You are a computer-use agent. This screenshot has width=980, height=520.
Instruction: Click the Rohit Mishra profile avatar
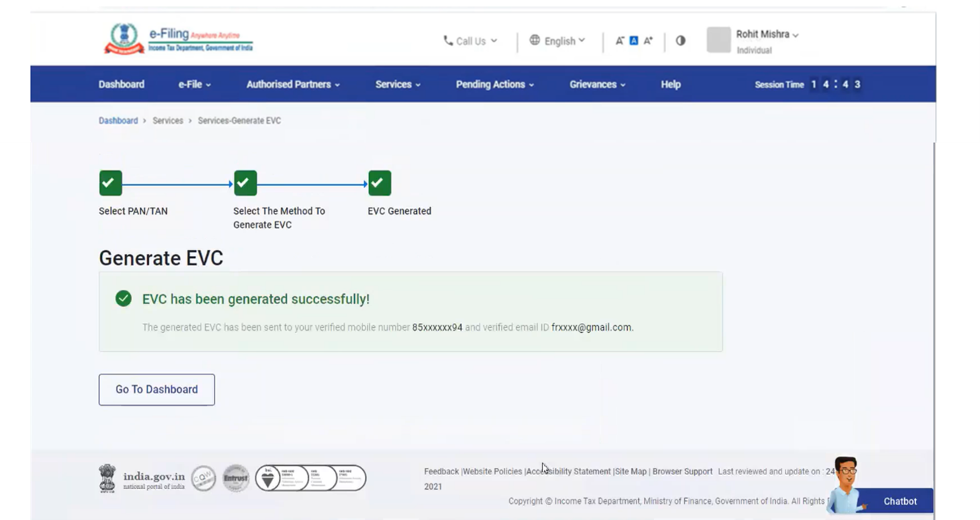718,40
